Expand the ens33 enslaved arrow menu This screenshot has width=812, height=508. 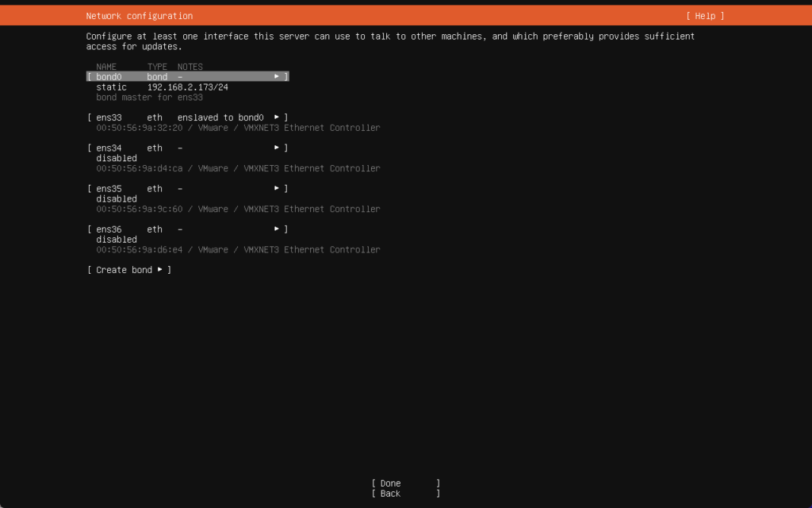tap(277, 117)
